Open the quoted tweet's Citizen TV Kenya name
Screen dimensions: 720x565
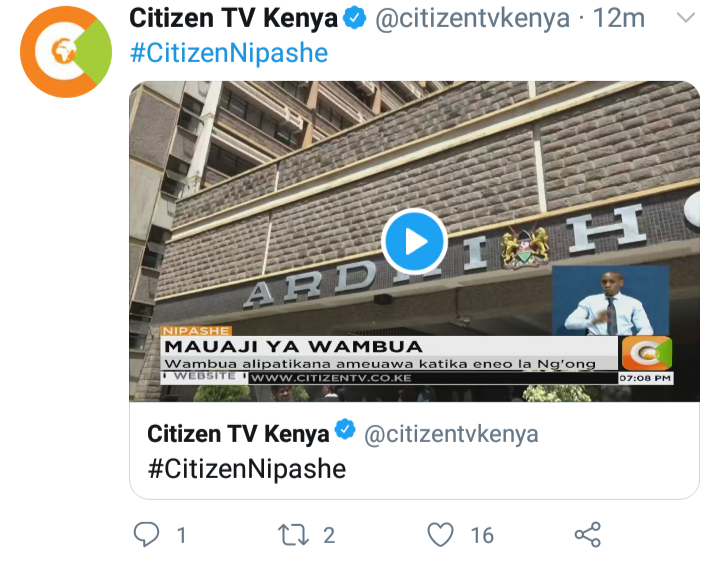(238, 434)
